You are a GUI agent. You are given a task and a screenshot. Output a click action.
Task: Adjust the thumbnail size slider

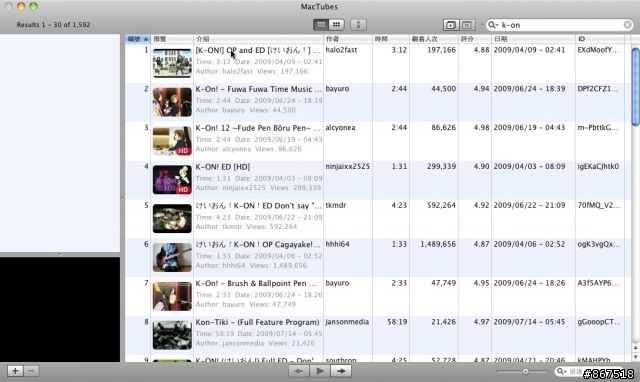pyautogui.click(x=525, y=371)
